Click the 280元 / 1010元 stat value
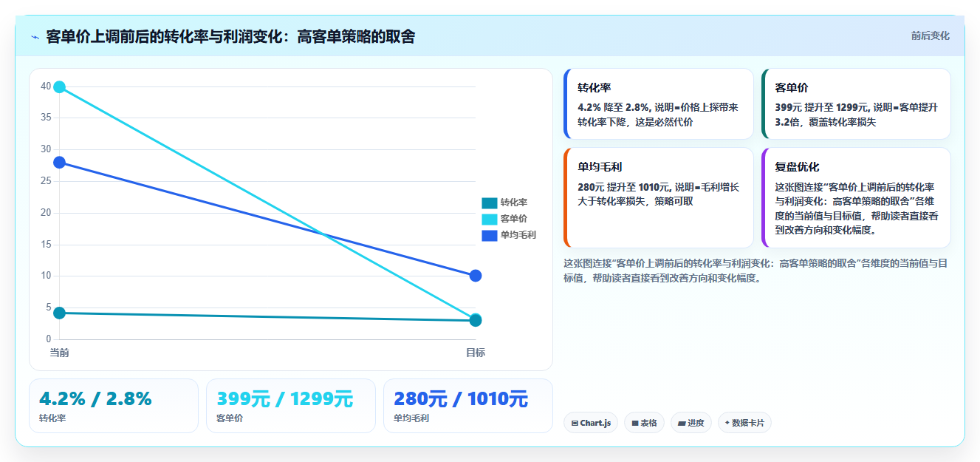 click(x=461, y=398)
